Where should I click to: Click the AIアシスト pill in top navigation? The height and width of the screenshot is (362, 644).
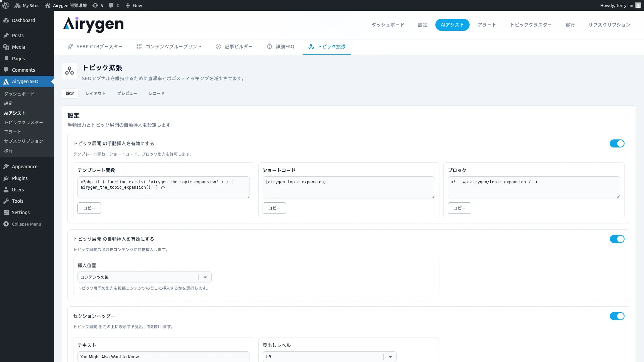point(452,25)
